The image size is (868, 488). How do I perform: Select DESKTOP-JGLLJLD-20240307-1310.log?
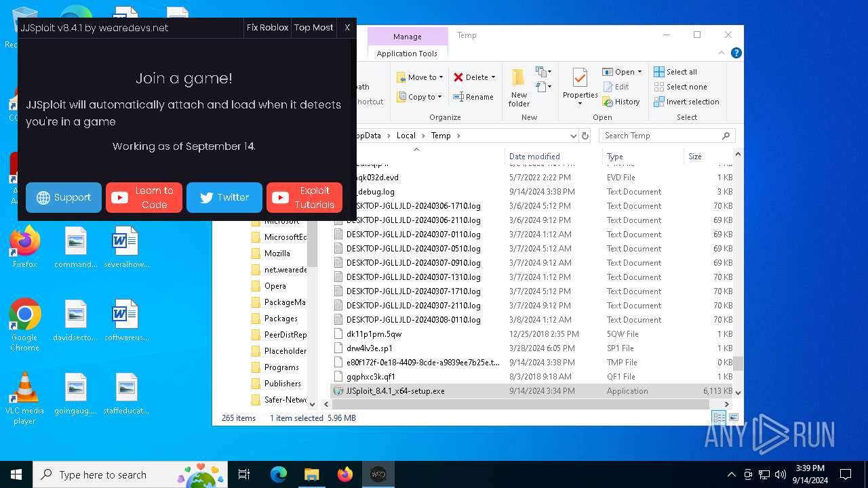pyautogui.click(x=532, y=277)
